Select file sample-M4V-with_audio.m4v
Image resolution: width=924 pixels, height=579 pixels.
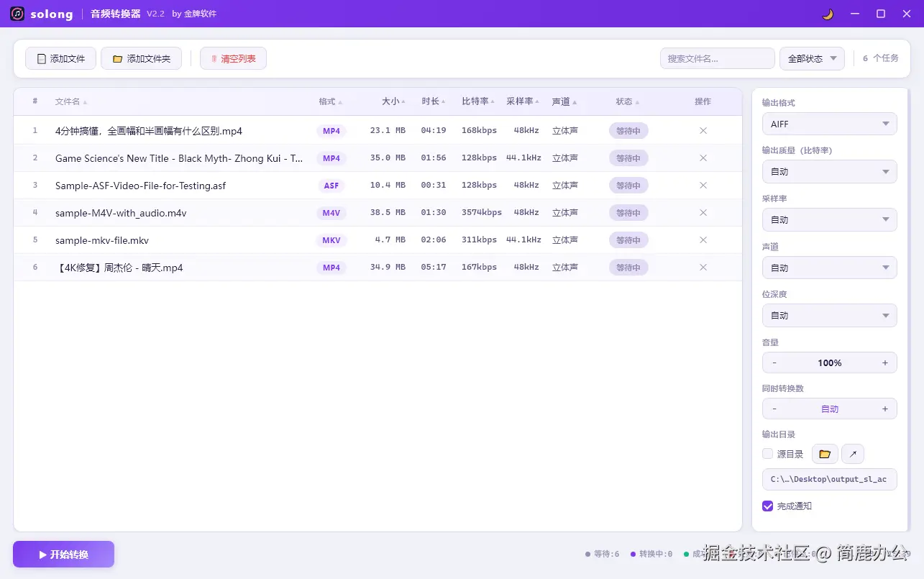click(121, 213)
